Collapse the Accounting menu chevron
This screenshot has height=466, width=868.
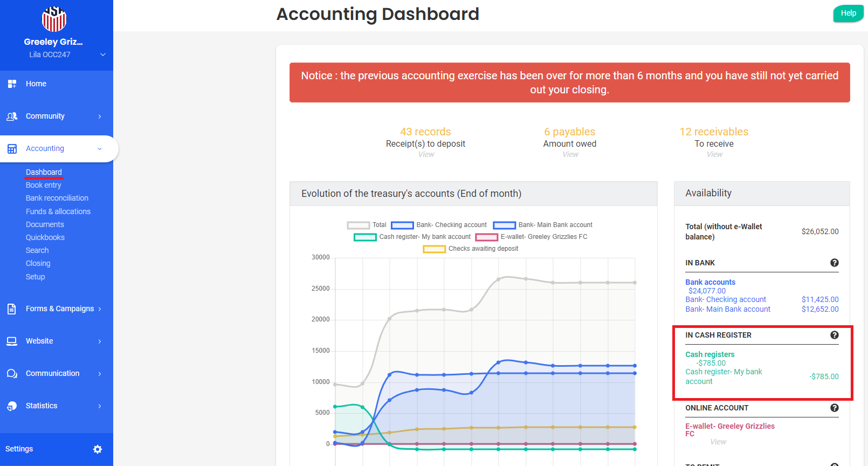[100, 149]
